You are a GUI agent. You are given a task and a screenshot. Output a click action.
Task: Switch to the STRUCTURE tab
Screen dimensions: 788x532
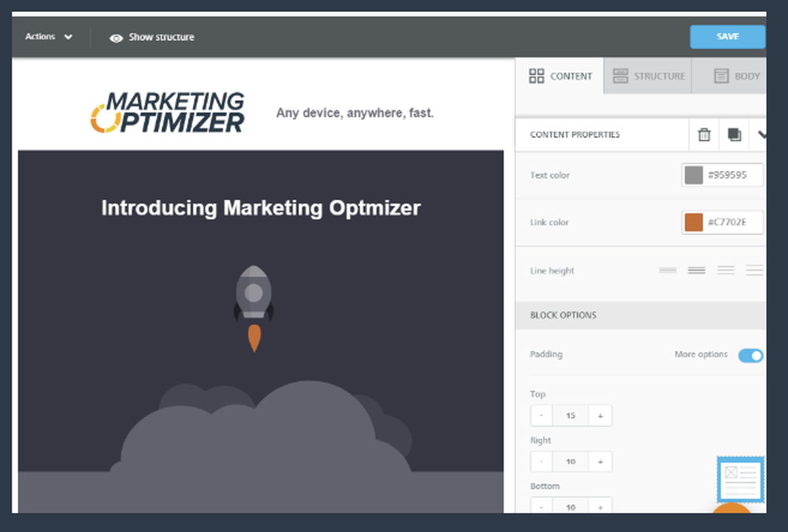tap(648, 76)
